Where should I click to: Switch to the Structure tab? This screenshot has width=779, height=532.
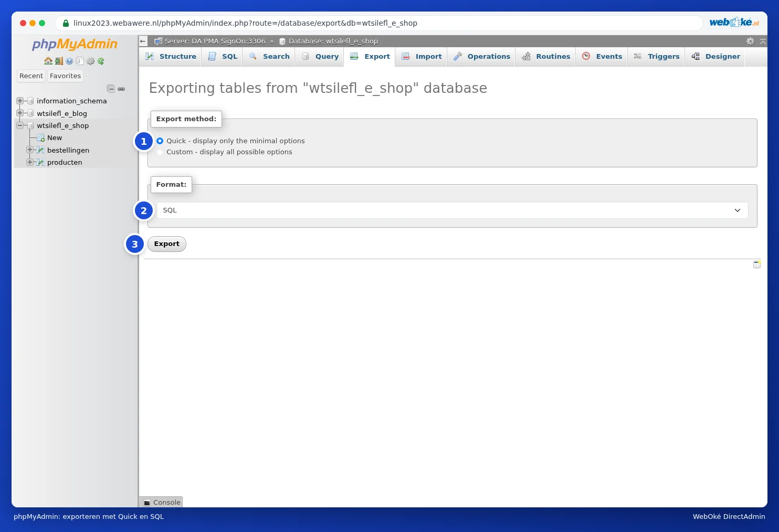click(x=171, y=57)
